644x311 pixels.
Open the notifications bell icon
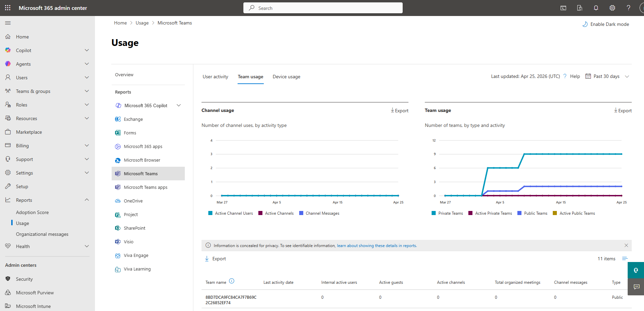pyautogui.click(x=596, y=8)
